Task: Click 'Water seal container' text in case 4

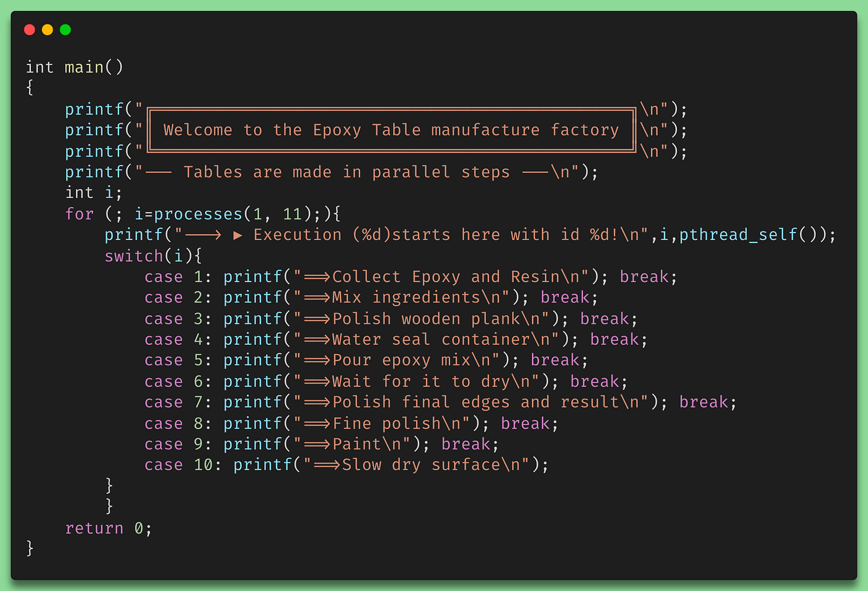Action: point(431,340)
